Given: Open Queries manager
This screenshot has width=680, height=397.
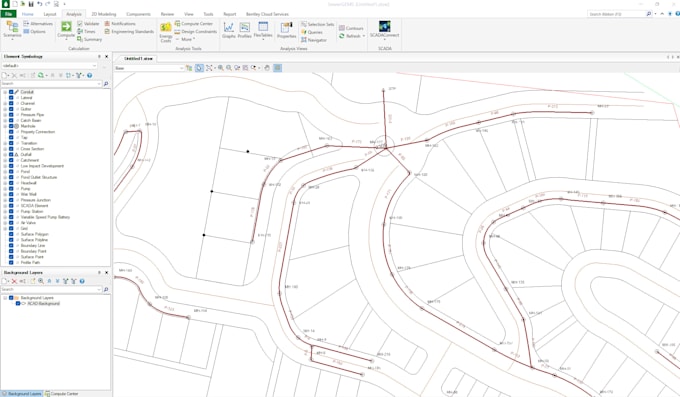Looking at the screenshot, I should pyautogui.click(x=311, y=32).
